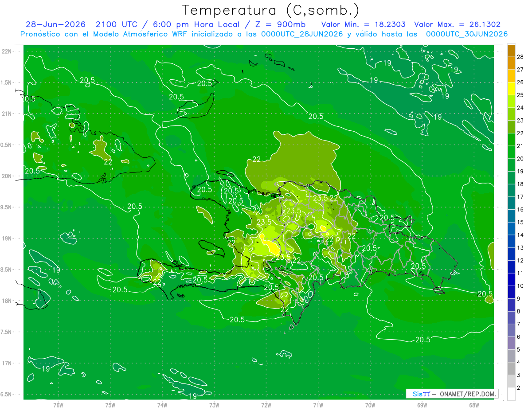Viewport: 532px width, 411px height.
Task: Click the 'SisTT - ONAMET/REP.DOM.' logo box
Action: pos(452,394)
